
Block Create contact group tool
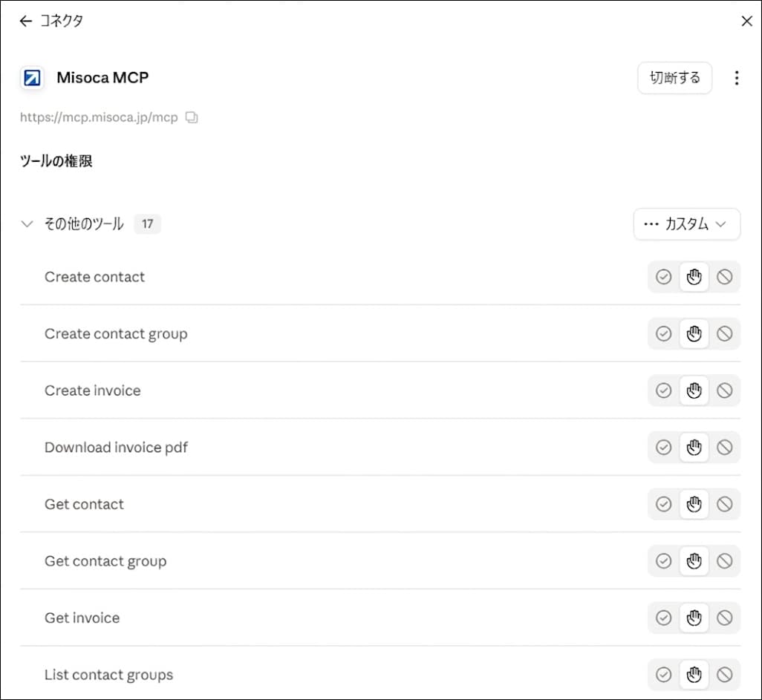(x=725, y=334)
